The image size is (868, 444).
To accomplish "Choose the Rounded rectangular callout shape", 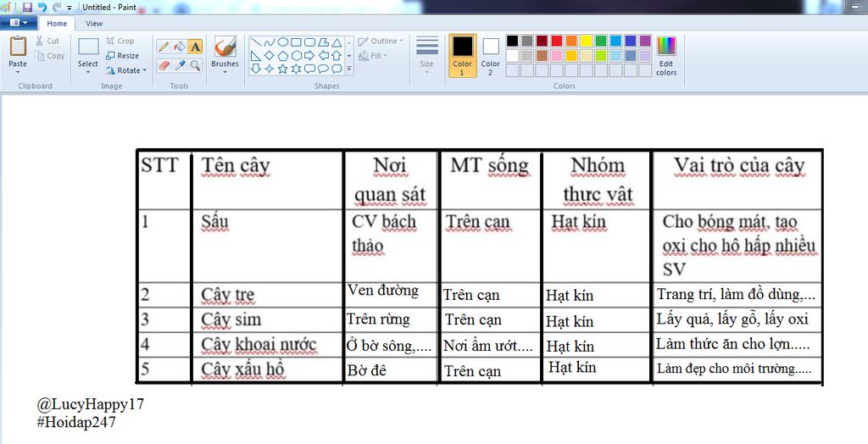I will coord(309,69).
